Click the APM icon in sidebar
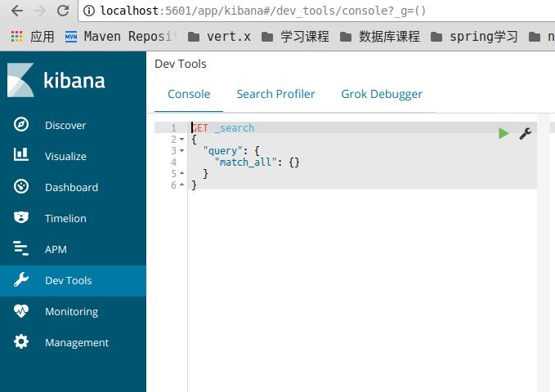The height and width of the screenshot is (392, 555). (x=21, y=249)
